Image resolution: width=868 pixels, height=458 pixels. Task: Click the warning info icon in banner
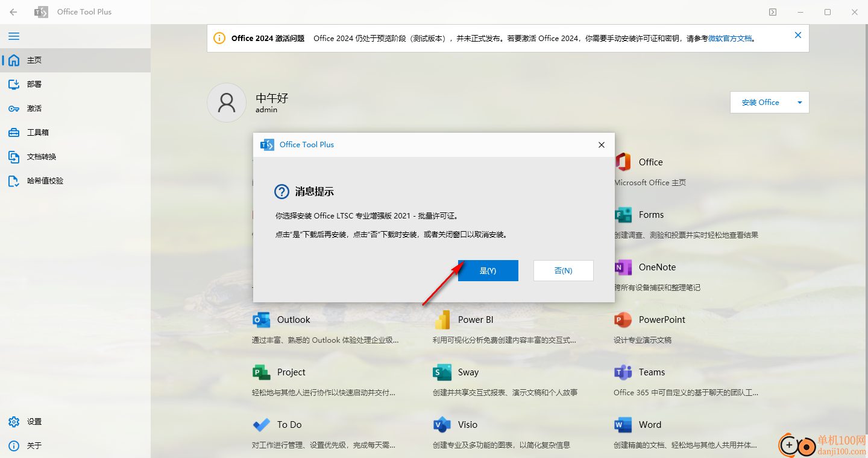[x=219, y=38]
